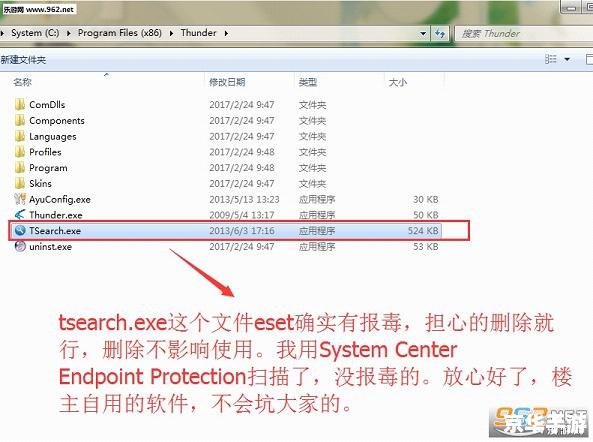Select the Program folder name
Screen dimensions: 593x442
click(48, 168)
